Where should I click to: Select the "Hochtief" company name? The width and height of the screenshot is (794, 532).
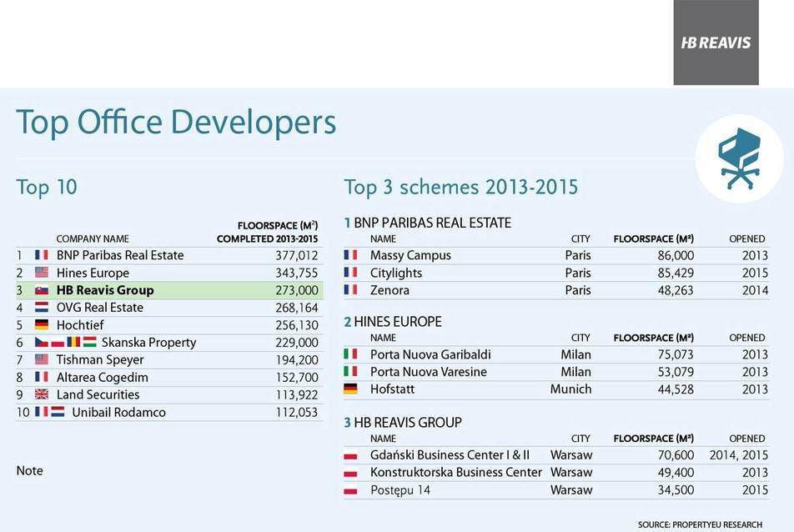coord(80,325)
